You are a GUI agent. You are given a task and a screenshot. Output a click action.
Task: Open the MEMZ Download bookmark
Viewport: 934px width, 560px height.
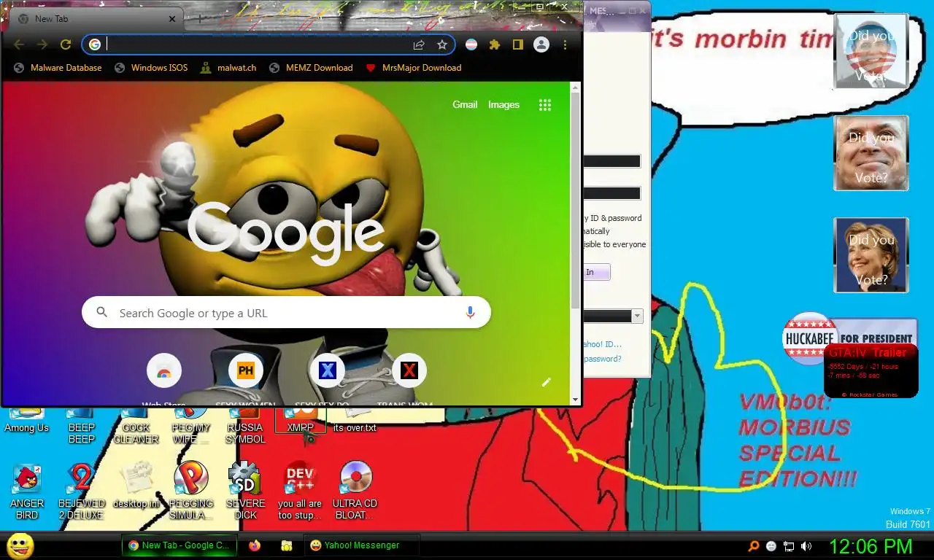coord(311,68)
